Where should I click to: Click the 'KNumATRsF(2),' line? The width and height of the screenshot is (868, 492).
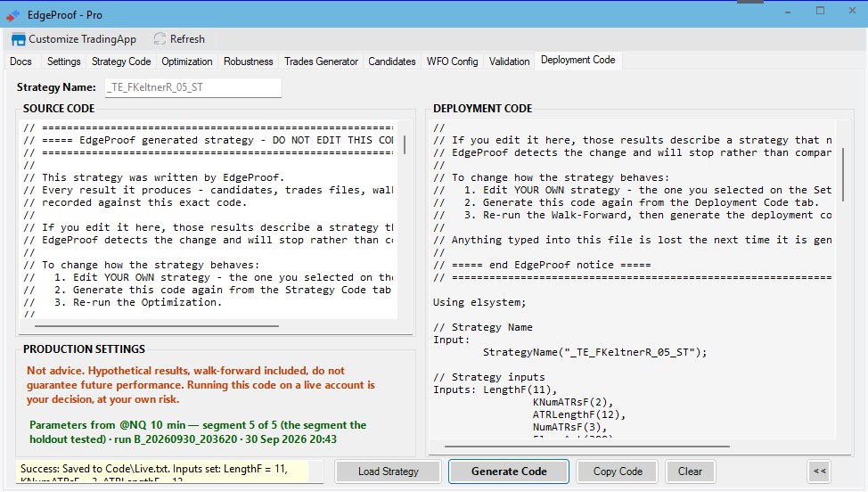tap(573, 402)
